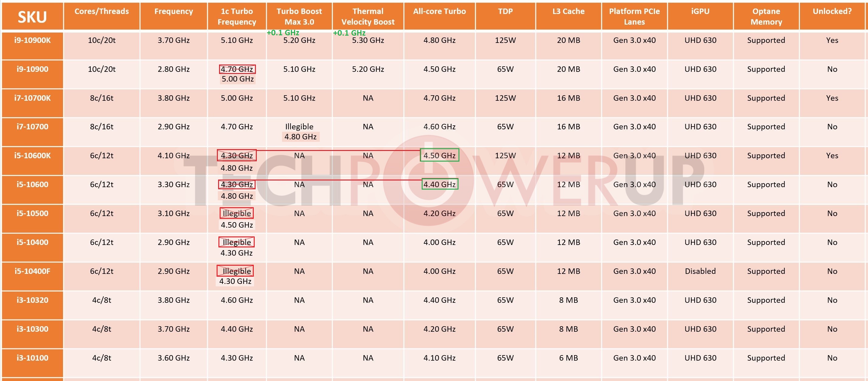Click the 5.30 GHz Thermal Velocity Boost value
This screenshot has width=868, height=381.
coord(368,40)
